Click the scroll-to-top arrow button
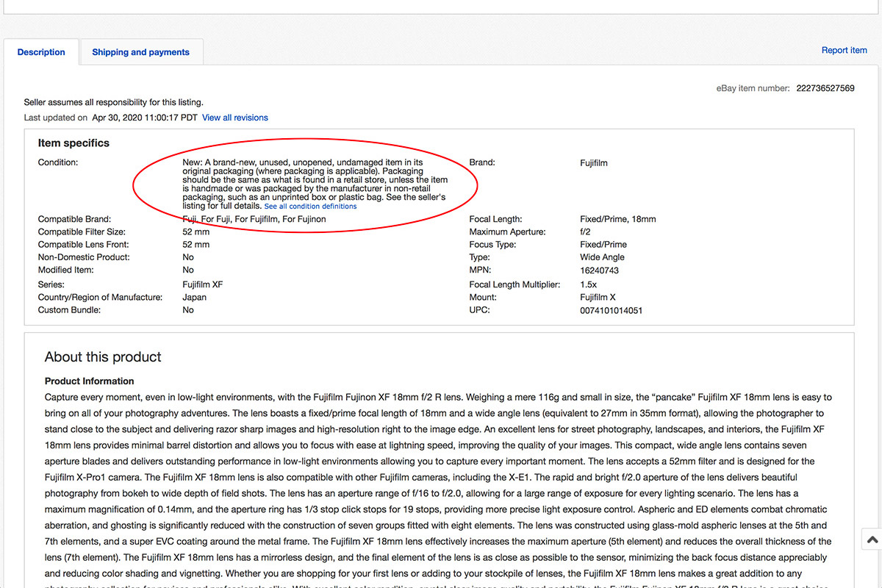Viewport: 882px width, 588px height. tap(872, 540)
